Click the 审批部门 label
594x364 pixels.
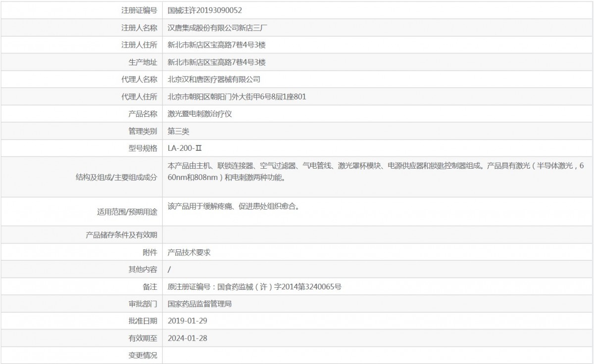143,304
